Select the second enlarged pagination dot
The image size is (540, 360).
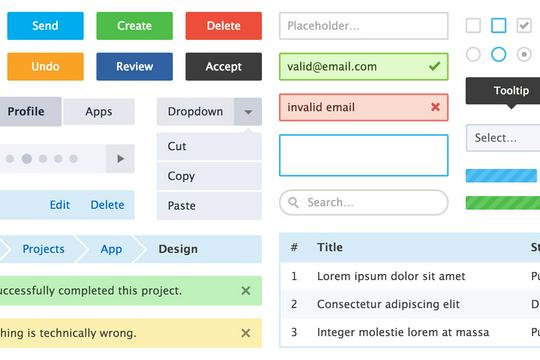pyautogui.click(x=27, y=159)
